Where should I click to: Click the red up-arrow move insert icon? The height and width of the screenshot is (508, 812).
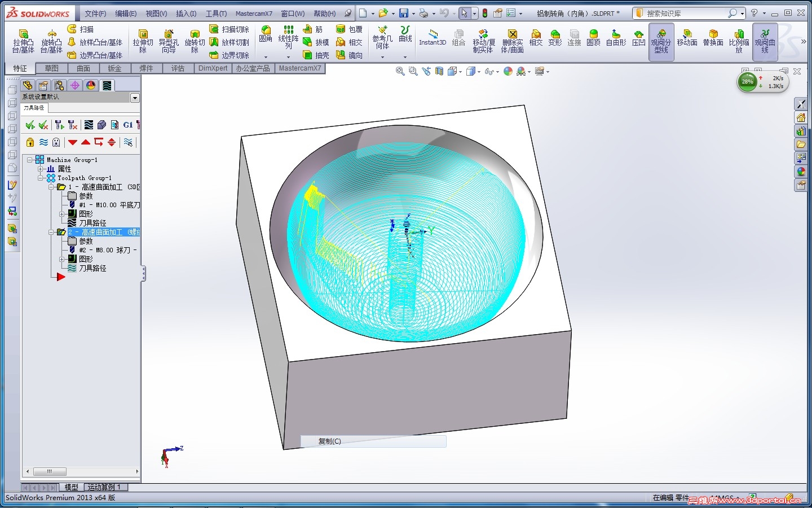pos(86,142)
